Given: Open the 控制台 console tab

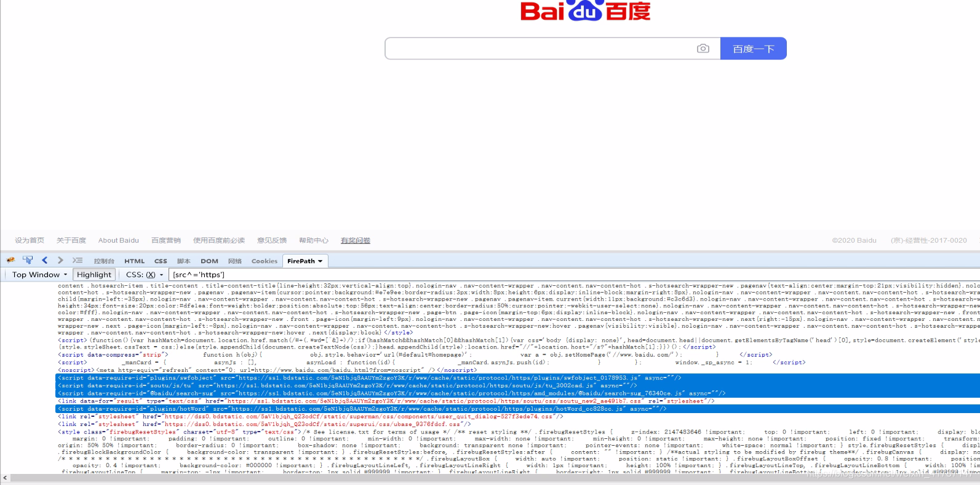Looking at the screenshot, I should [104, 261].
